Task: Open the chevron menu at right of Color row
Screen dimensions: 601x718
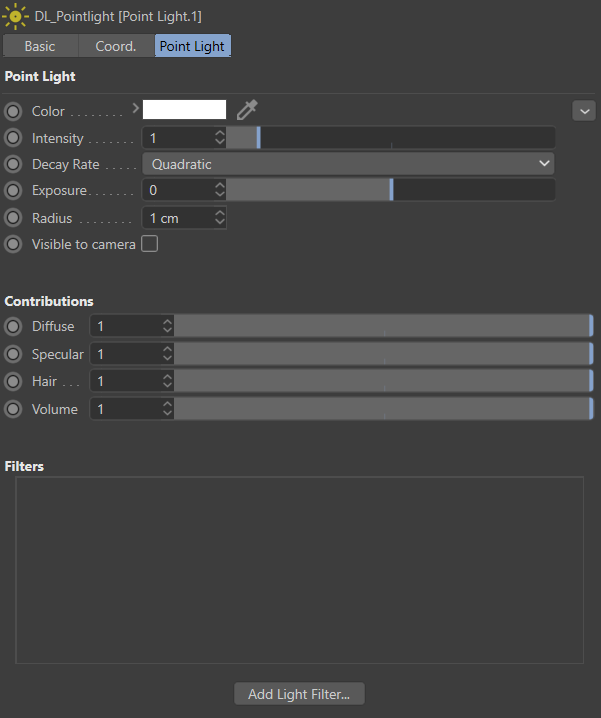Action: 584,111
